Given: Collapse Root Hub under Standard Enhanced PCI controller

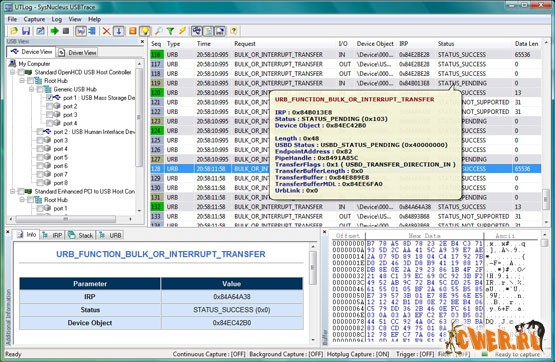Looking at the screenshot, I should [x=22, y=200].
